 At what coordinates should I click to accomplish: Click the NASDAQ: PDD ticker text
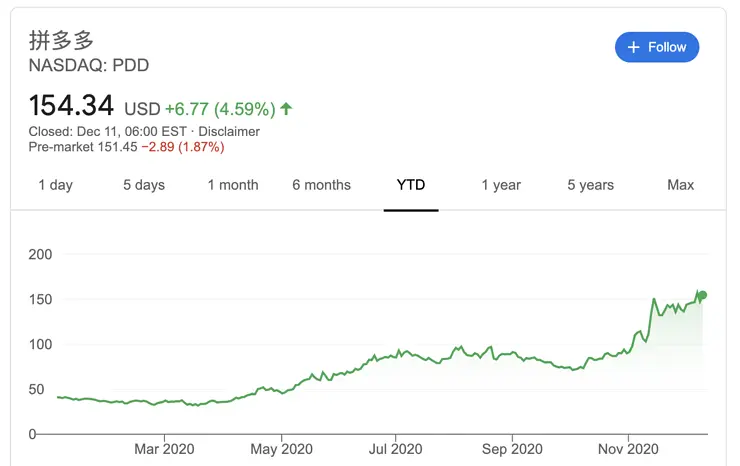(87, 65)
